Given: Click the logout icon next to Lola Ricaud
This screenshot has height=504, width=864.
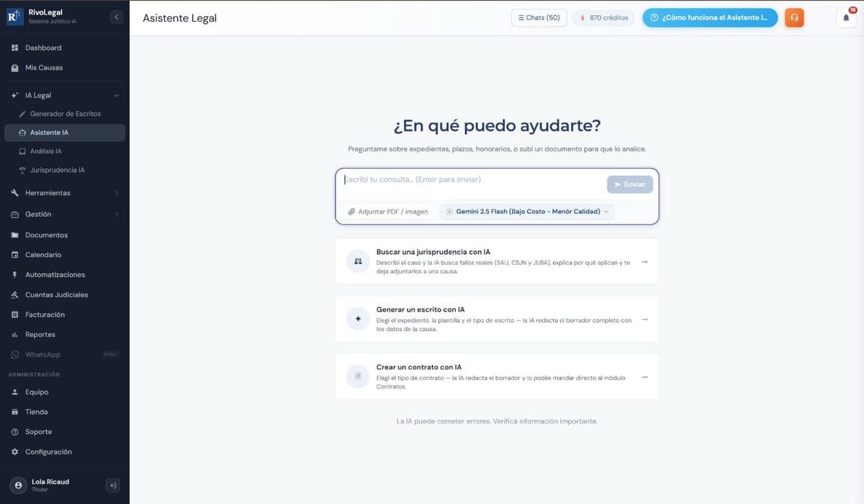Looking at the screenshot, I should coord(113,485).
